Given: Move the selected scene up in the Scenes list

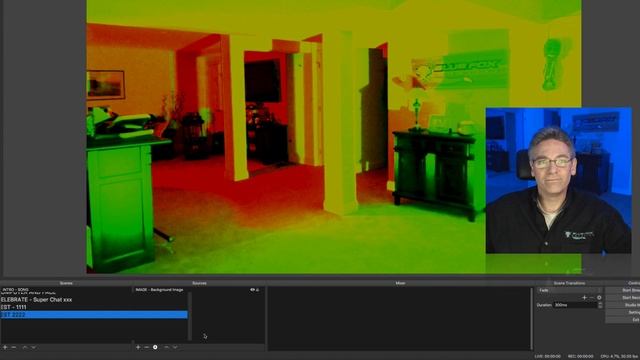Looking at the screenshot, I should 25,347.
